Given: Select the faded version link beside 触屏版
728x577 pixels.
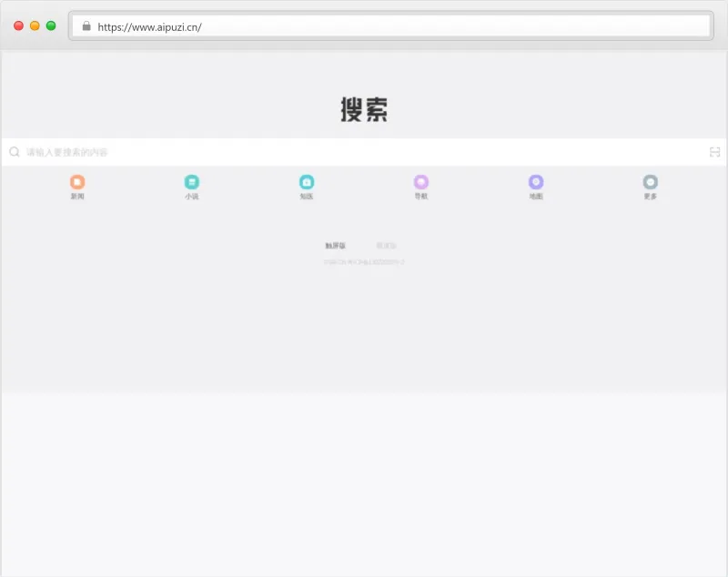Looking at the screenshot, I should point(386,246).
